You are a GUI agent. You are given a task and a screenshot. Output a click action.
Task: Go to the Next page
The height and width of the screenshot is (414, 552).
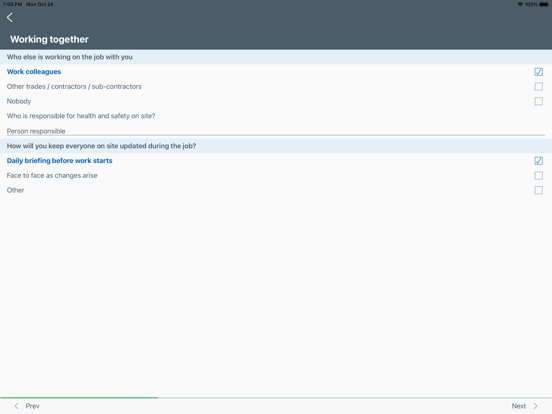[525, 406]
